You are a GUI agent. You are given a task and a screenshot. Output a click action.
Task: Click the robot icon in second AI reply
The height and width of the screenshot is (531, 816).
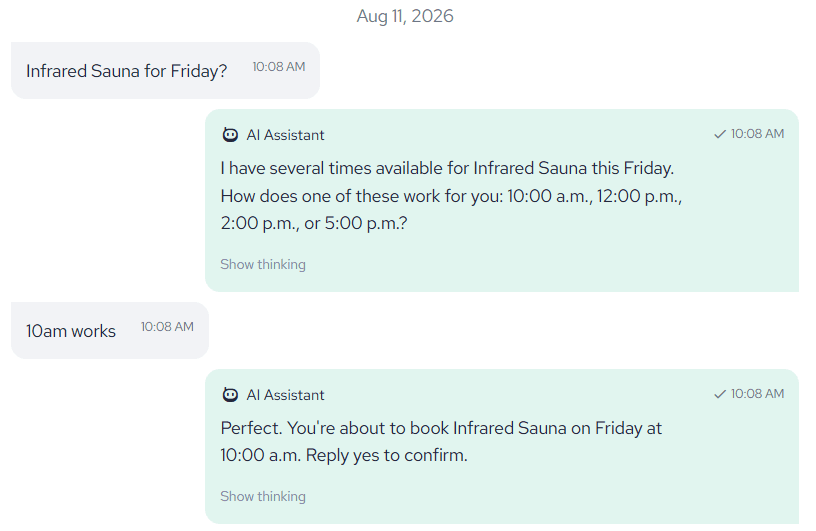tap(230, 395)
